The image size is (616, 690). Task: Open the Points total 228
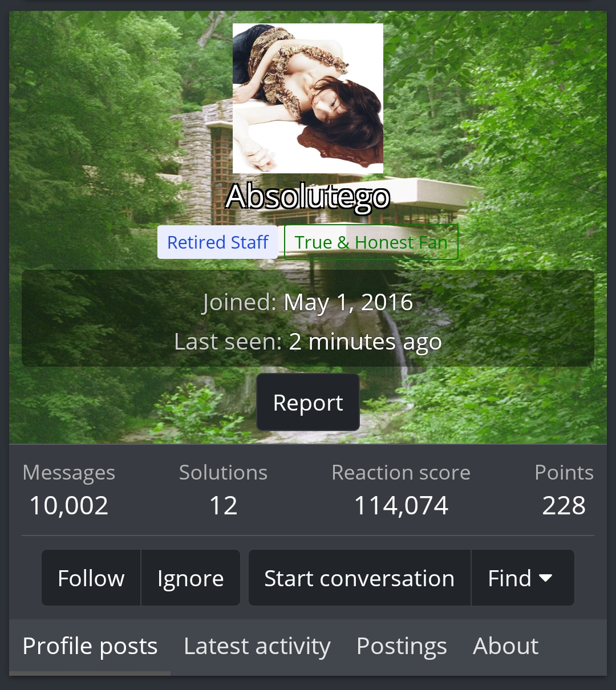point(564,506)
